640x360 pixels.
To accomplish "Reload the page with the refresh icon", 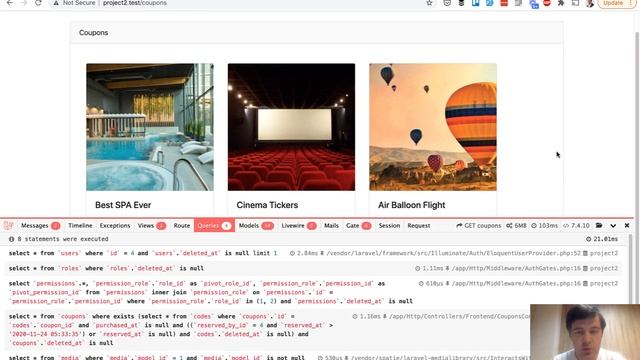I will tap(38, 3).
